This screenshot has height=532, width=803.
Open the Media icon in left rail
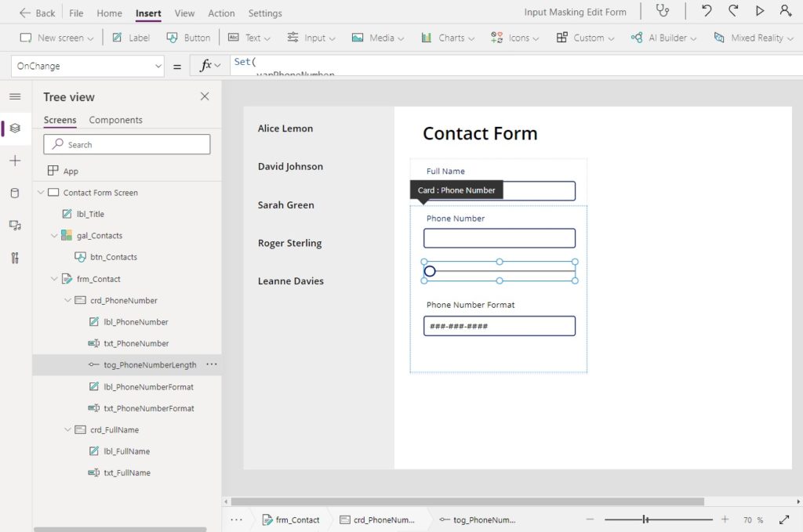point(15,225)
